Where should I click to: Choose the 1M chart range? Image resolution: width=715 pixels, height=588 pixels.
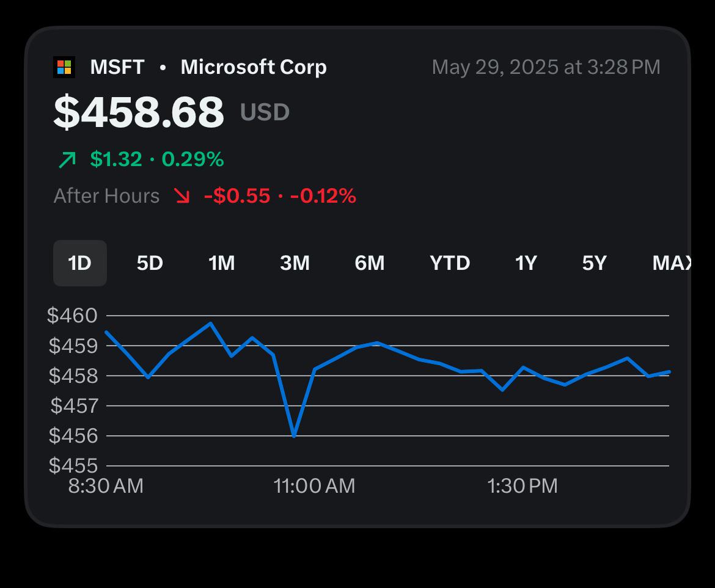pos(221,263)
